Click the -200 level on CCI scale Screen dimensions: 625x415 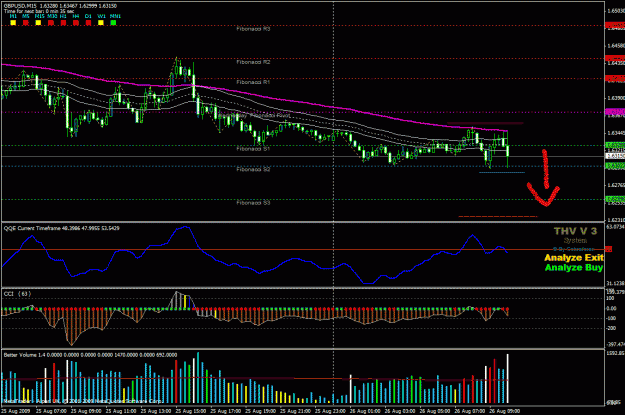click(x=611, y=328)
